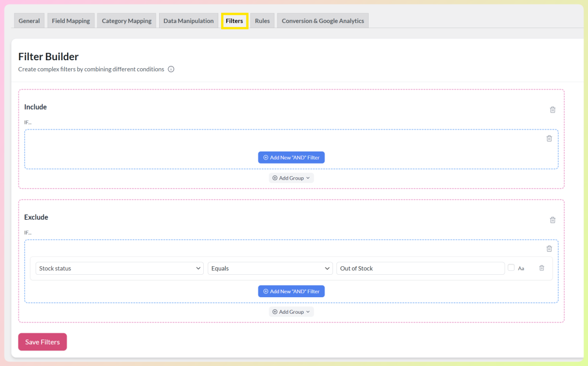Expand Add Group under the Include section
Screen dimensions: 588x366
[x=291, y=178]
